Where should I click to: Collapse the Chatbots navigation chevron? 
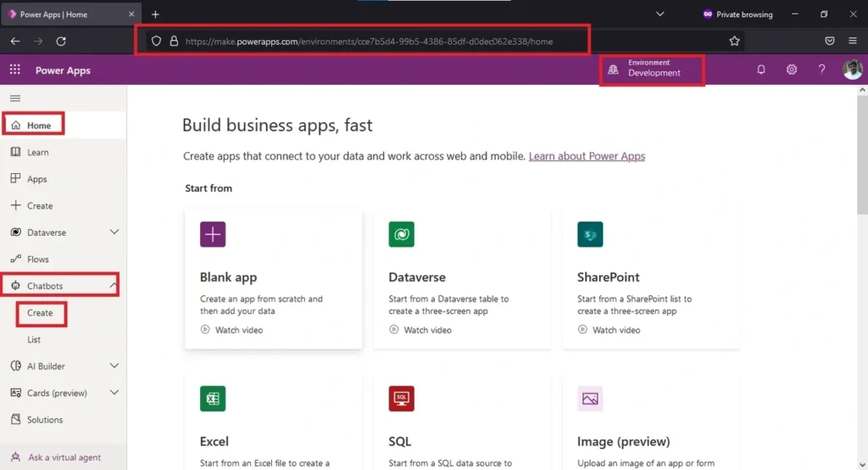pyautogui.click(x=114, y=285)
